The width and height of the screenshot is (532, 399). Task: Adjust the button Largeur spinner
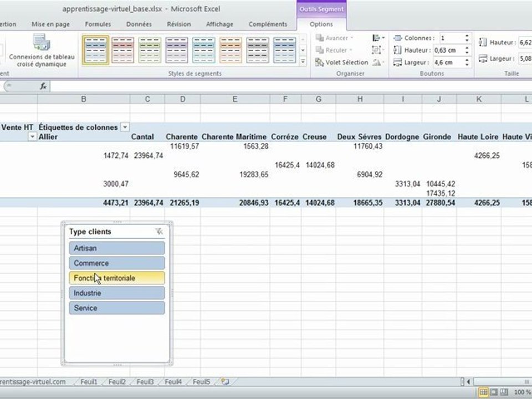click(x=467, y=63)
